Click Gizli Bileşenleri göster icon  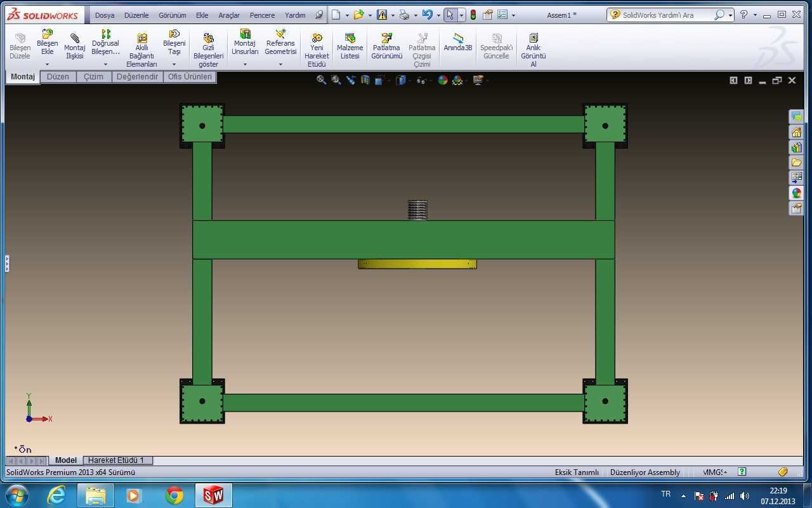tap(208, 38)
